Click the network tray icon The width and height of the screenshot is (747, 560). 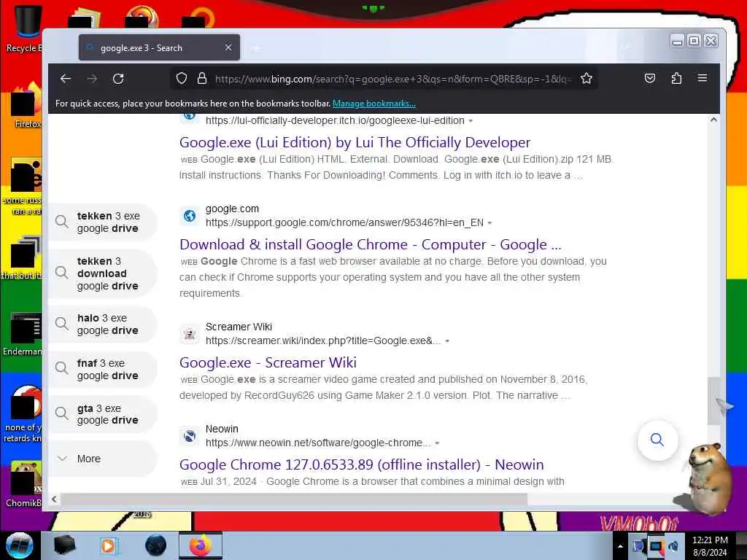656,546
